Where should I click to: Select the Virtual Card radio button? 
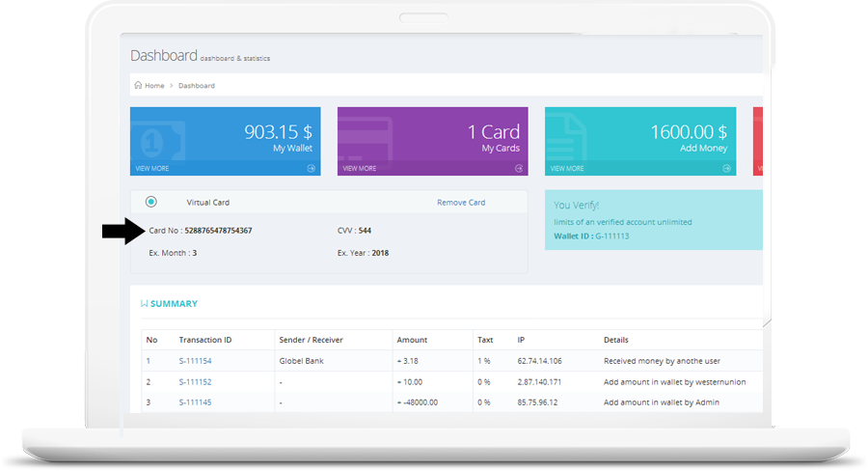pos(151,202)
